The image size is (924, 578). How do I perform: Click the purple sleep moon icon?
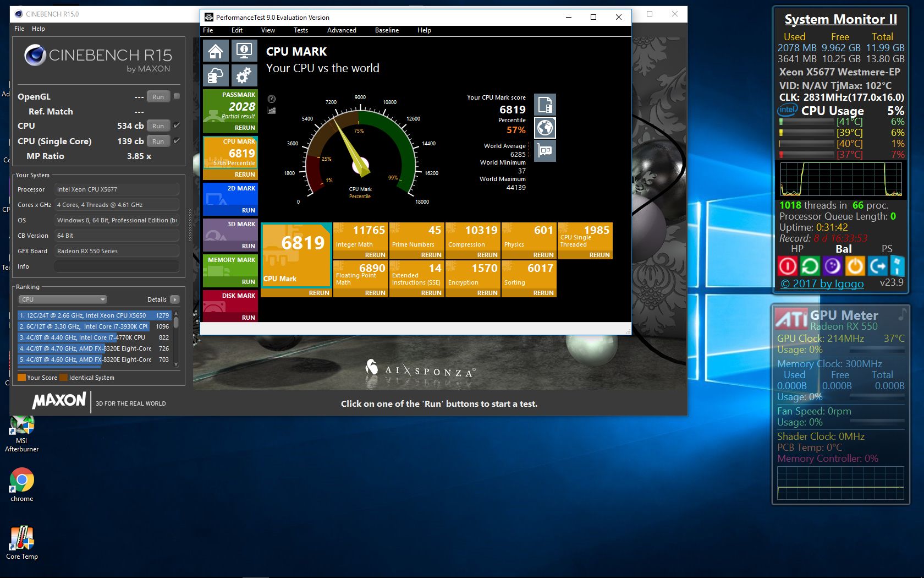tap(833, 266)
